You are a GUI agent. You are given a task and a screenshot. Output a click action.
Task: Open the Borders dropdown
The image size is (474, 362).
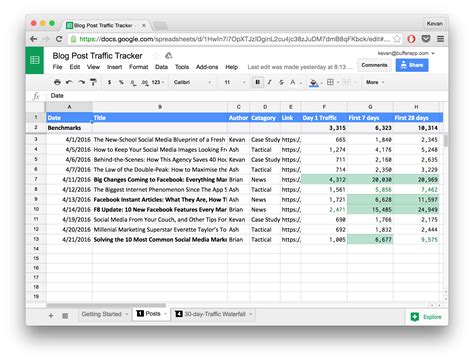tap(332, 82)
